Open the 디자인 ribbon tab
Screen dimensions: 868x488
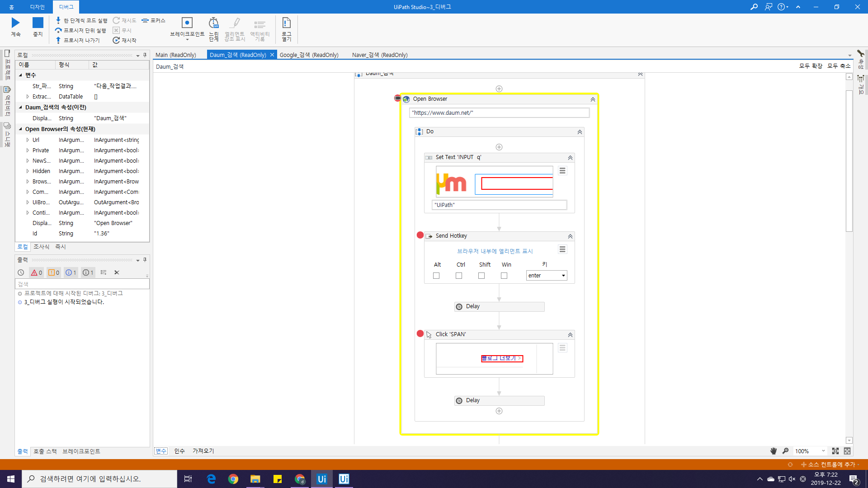(x=37, y=7)
